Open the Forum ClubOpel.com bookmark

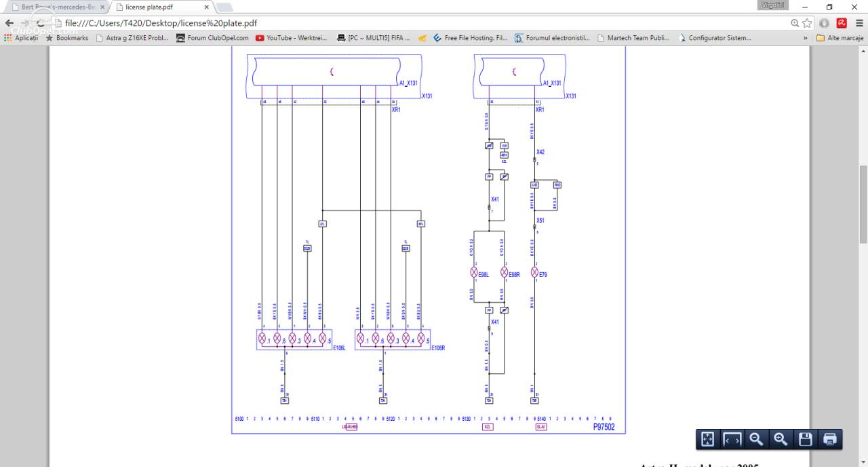coord(212,38)
